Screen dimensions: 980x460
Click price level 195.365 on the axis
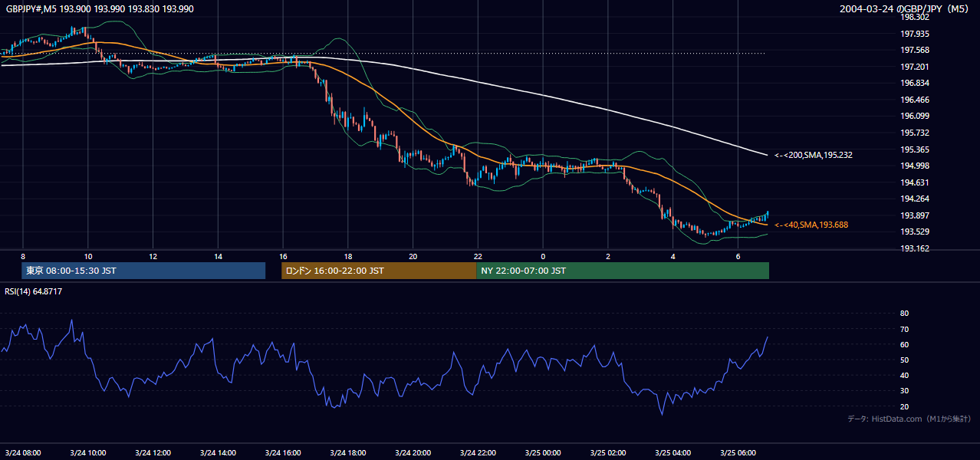pyautogui.click(x=914, y=149)
